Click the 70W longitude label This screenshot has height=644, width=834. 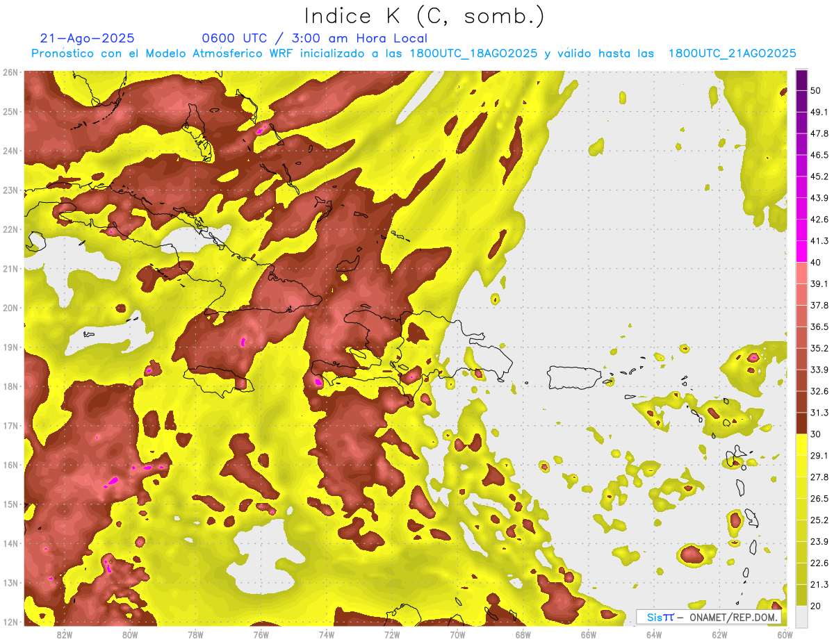tap(457, 634)
